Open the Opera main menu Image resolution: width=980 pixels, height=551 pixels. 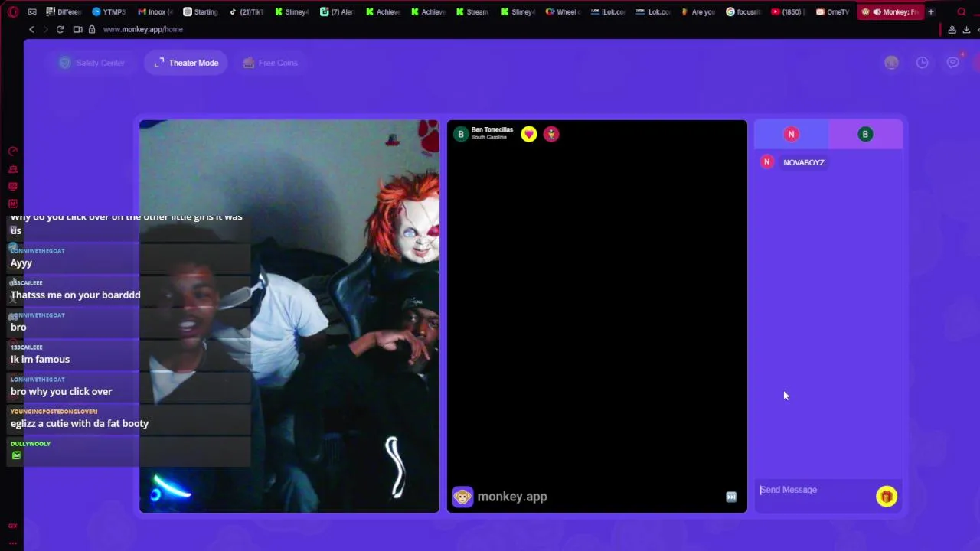[x=13, y=11]
